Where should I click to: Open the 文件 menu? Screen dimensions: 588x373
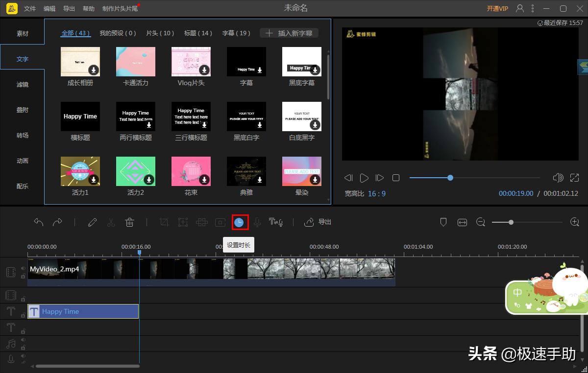[x=30, y=9]
